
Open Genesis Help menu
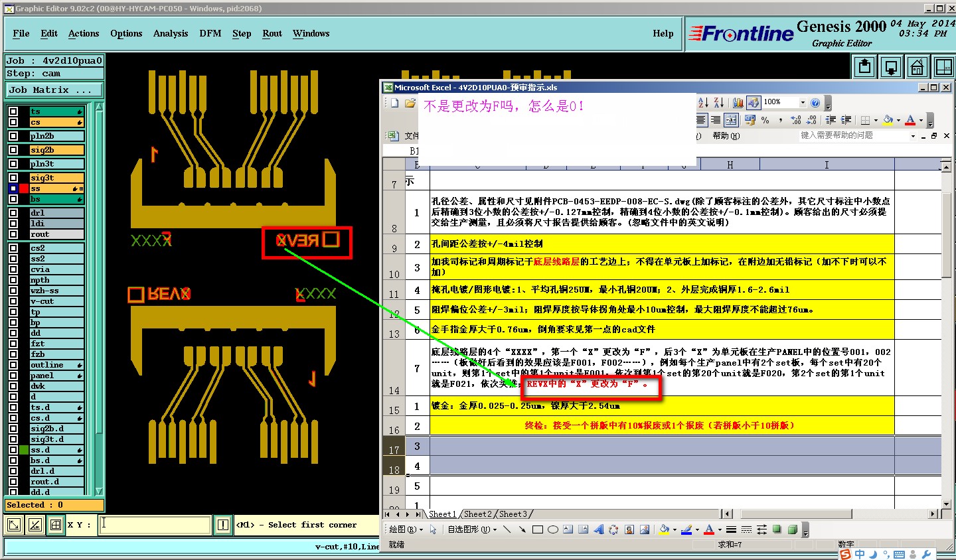tap(663, 33)
